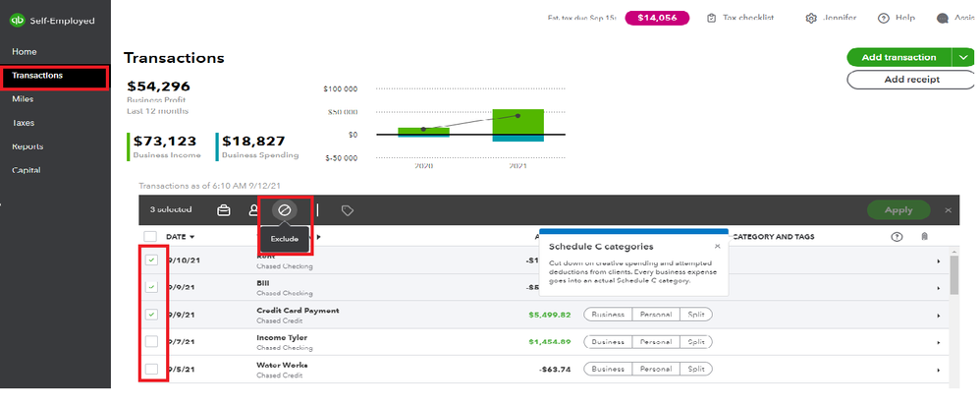Click the green Apply button
Screen dimensions: 980x405
[x=898, y=210]
